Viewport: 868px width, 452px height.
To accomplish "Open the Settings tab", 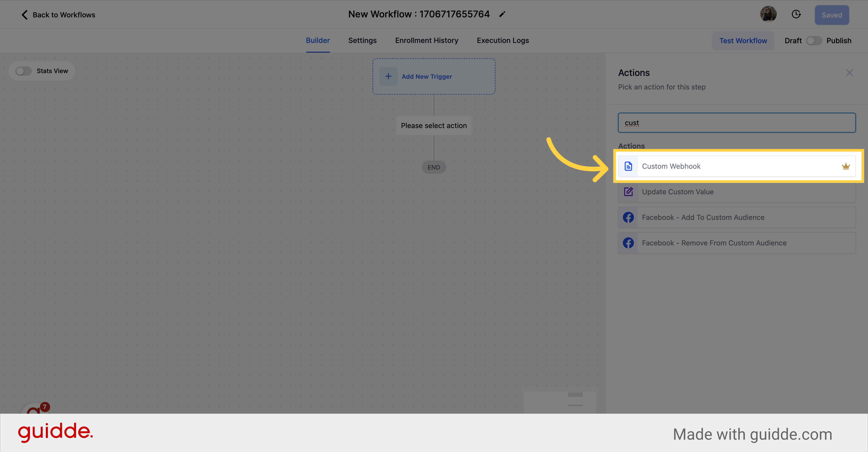I will point(362,40).
